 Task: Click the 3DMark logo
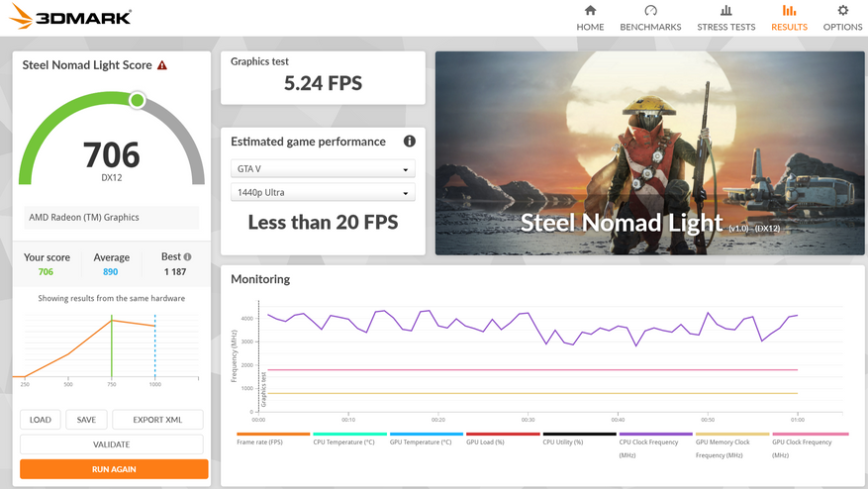pyautogui.click(x=70, y=17)
